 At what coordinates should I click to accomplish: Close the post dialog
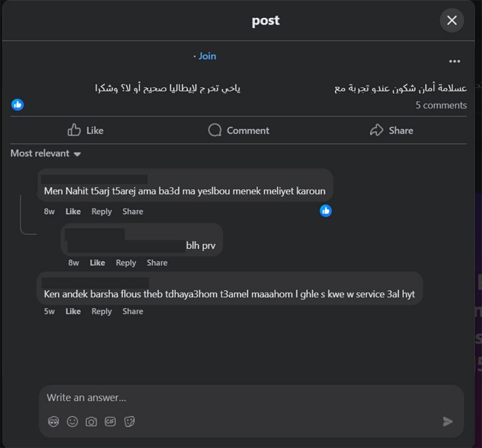coord(452,20)
